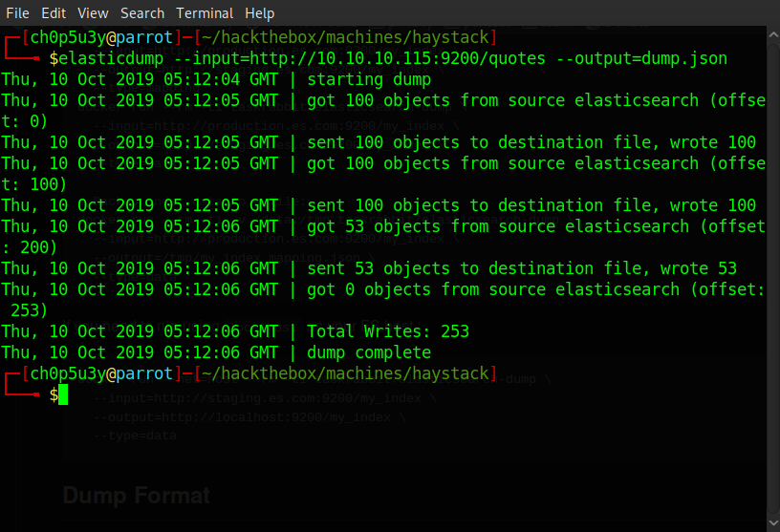Open the Search menu
This screenshot has width=780, height=532.
(141, 13)
